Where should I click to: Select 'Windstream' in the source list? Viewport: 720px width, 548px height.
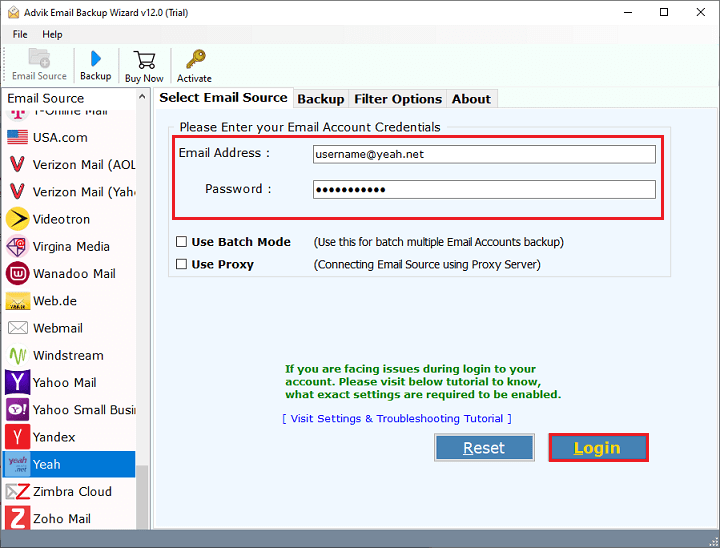point(68,356)
